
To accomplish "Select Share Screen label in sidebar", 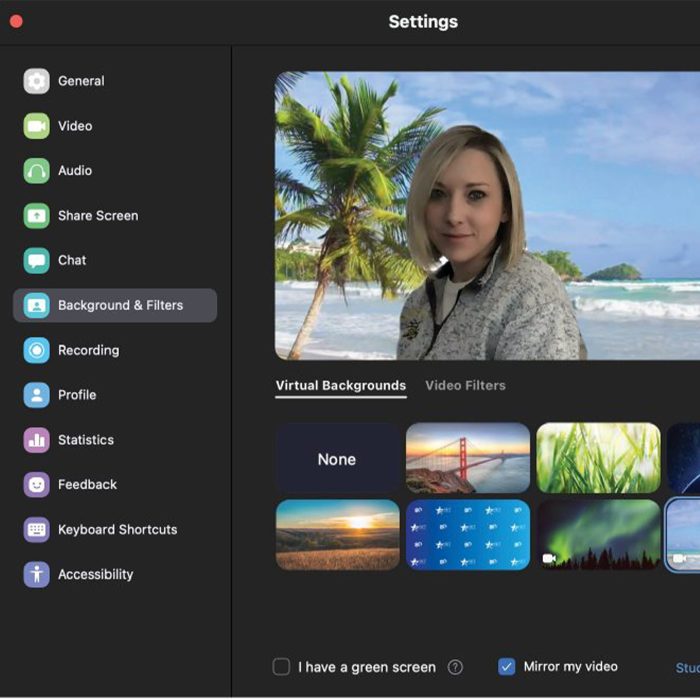I will pos(98,216).
